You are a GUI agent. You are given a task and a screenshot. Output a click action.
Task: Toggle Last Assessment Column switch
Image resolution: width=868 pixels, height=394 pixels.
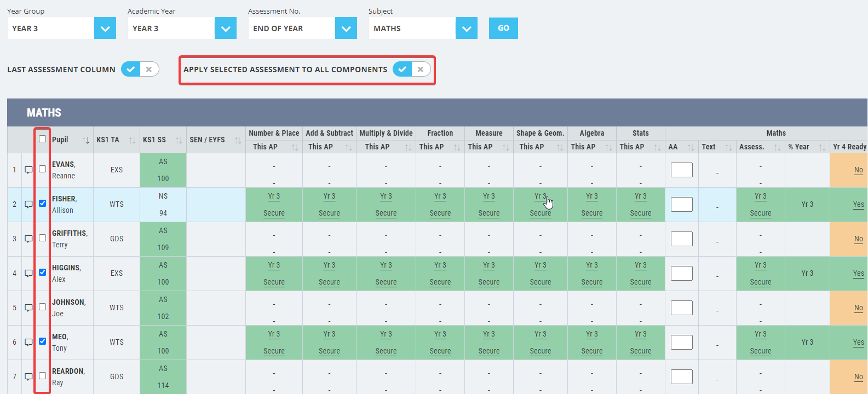[140, 69]
